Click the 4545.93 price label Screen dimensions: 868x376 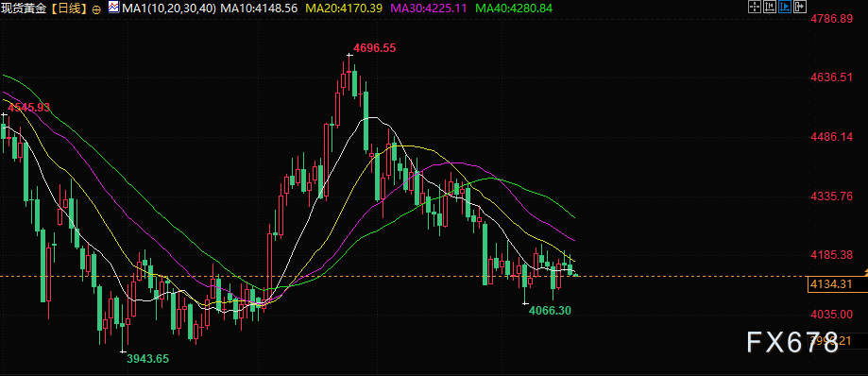[x=28, y=108]
